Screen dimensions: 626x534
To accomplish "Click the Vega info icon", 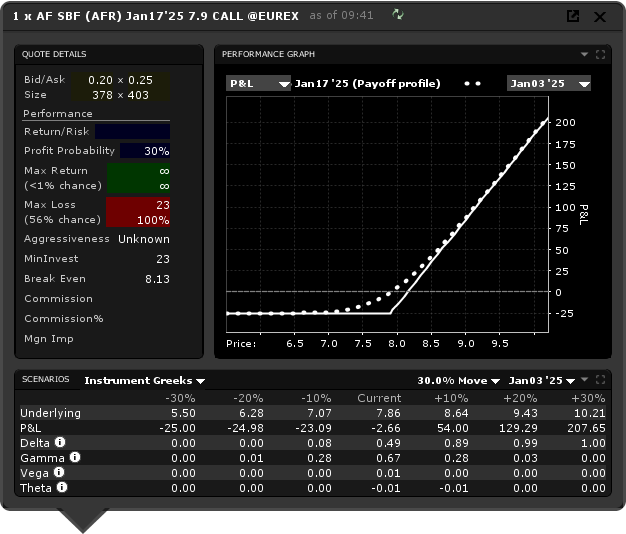I will tap(58, 473).
